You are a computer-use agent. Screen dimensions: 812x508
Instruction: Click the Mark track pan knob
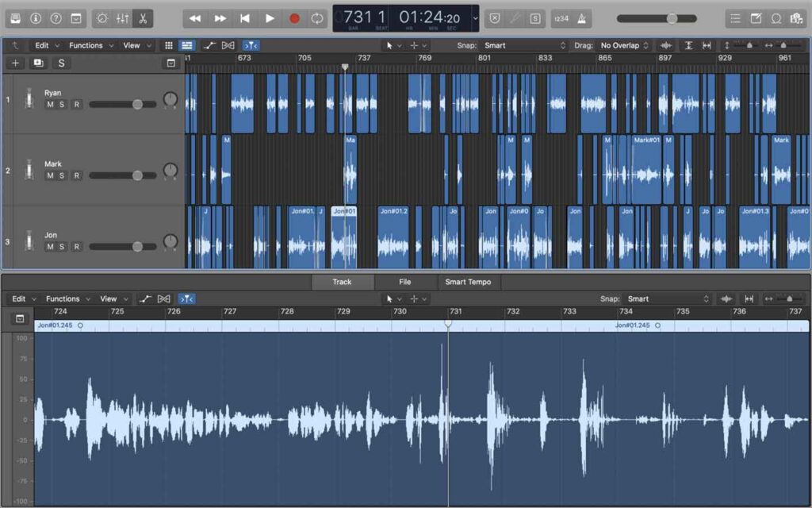tap(170, 170)
